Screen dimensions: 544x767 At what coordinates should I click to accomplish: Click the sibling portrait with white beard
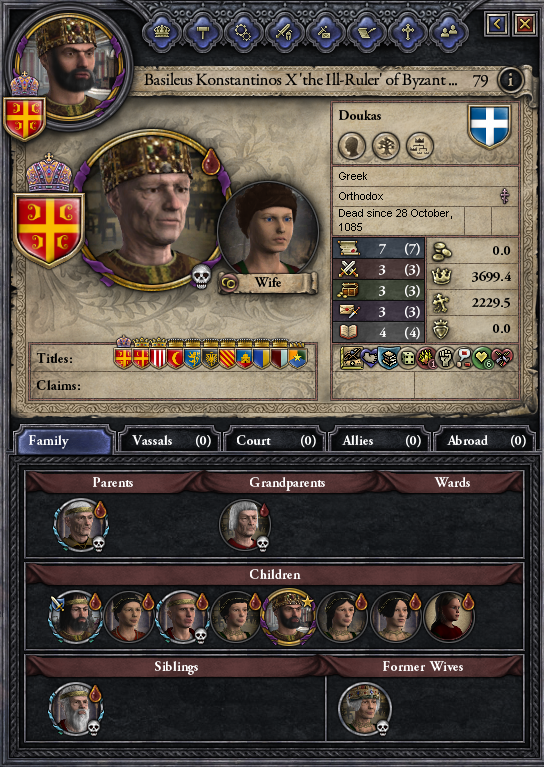tap(76, 709)
